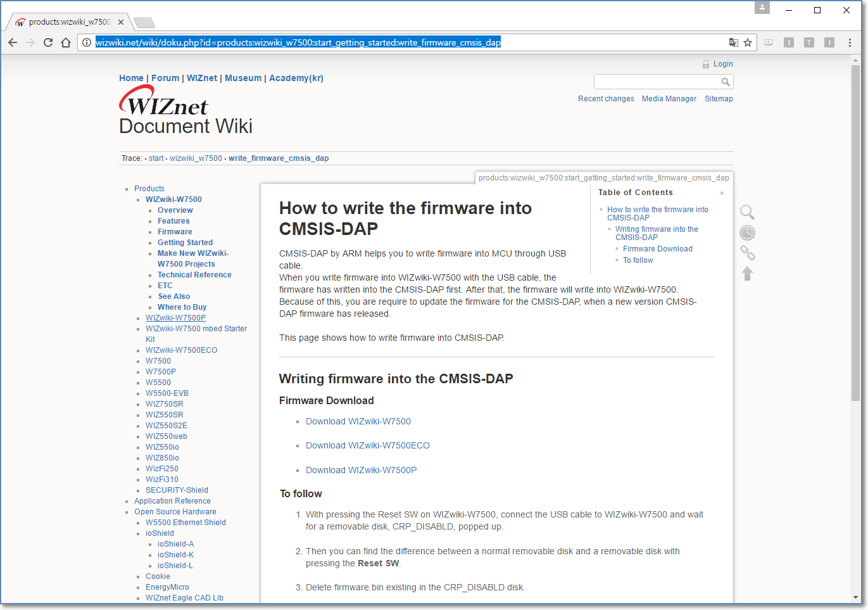The width and height of the screenshot is (868, 610).
Task: Jump to 'Firmware Download' in Table of Contents
Action: tap(658, 249)
